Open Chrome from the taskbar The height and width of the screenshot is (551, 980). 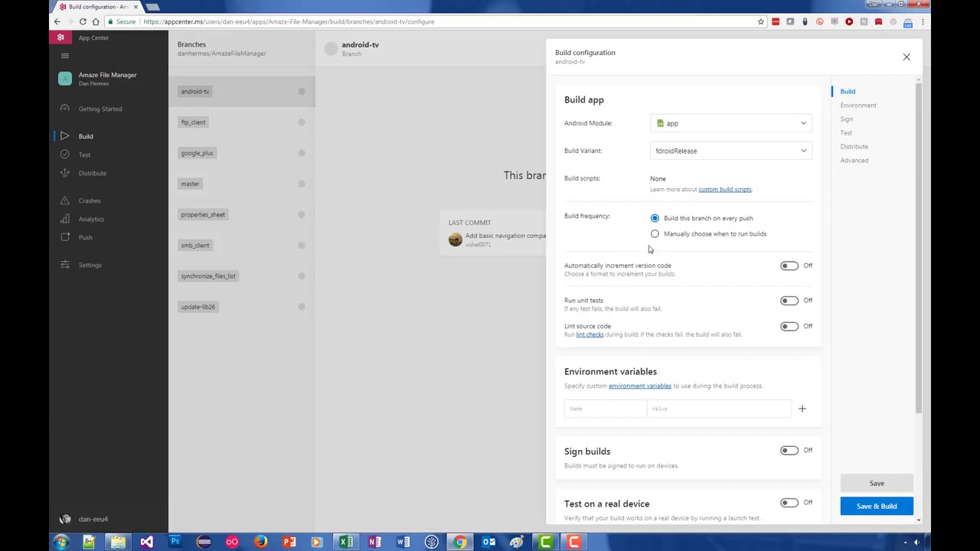coord(459,542)
